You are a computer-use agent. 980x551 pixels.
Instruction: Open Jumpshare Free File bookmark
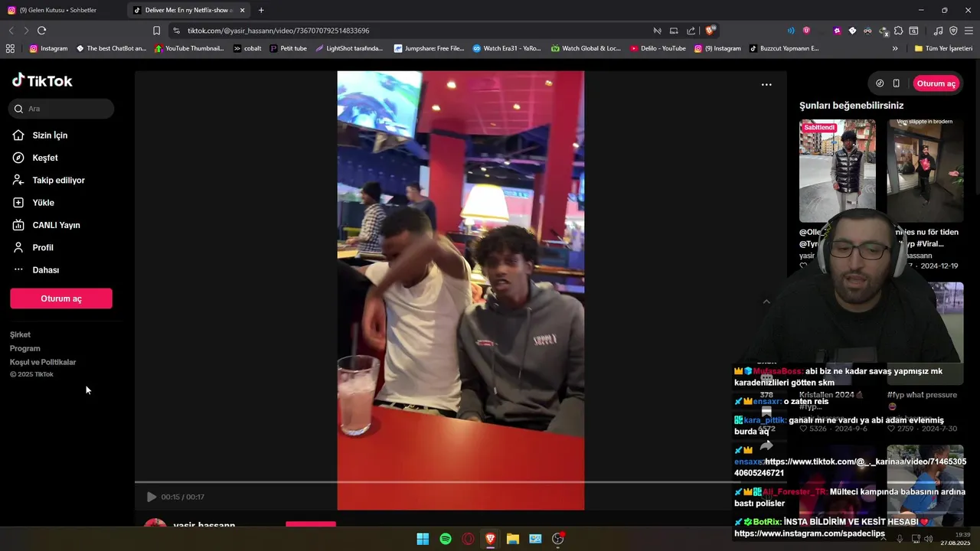tap(429, 48)
